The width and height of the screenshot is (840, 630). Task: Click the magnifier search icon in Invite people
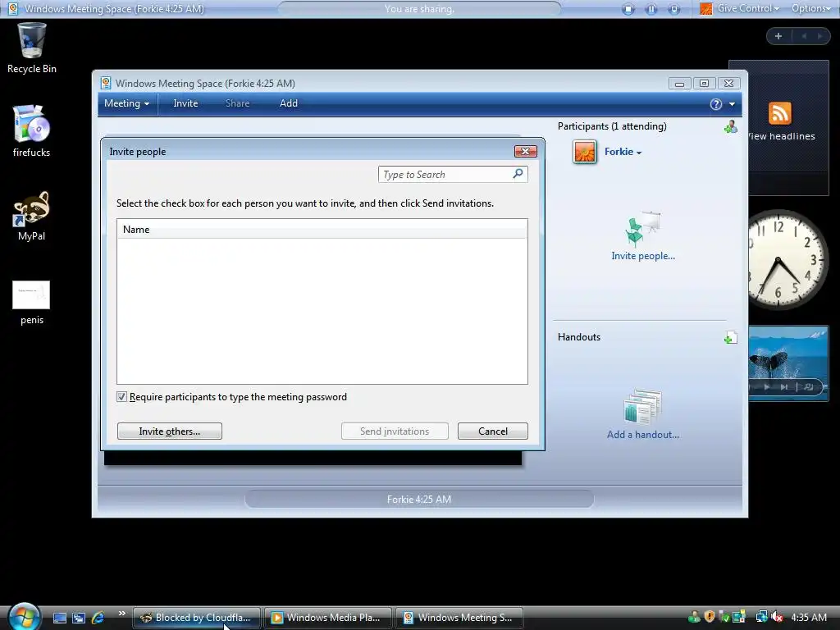click(x=518, y=174)
